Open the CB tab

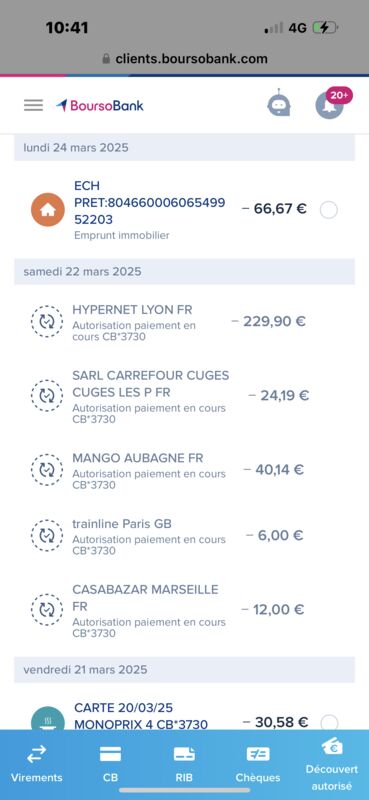110,763
